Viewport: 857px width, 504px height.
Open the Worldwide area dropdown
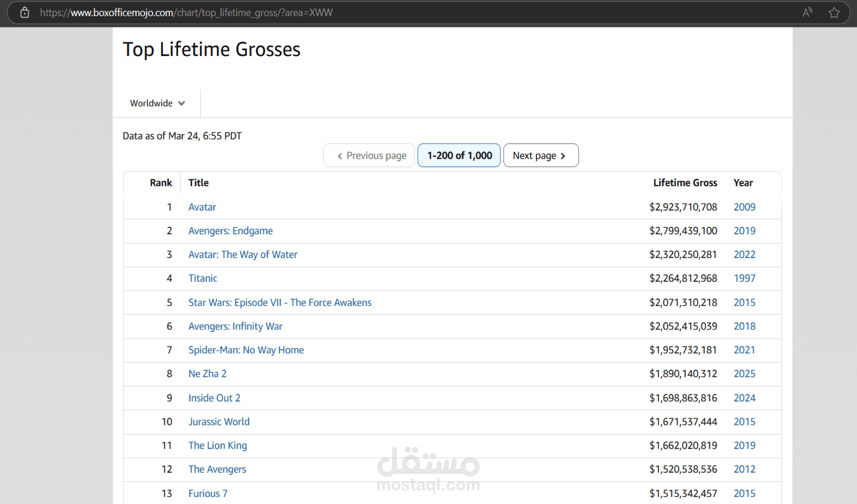157,103
